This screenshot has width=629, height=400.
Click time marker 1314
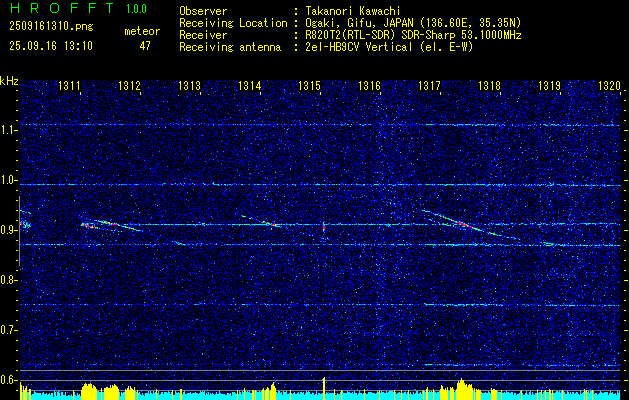[x=249, y=86]
